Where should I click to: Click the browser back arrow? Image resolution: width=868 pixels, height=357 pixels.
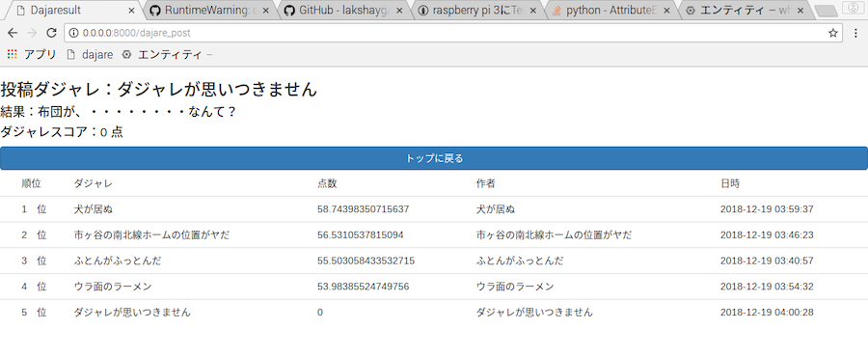tap(13, 33)
